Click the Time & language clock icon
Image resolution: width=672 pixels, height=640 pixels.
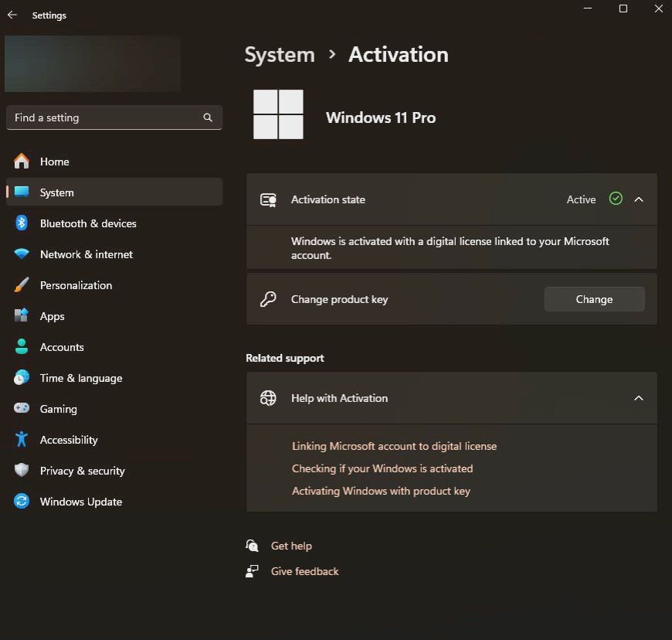(22, 377)
